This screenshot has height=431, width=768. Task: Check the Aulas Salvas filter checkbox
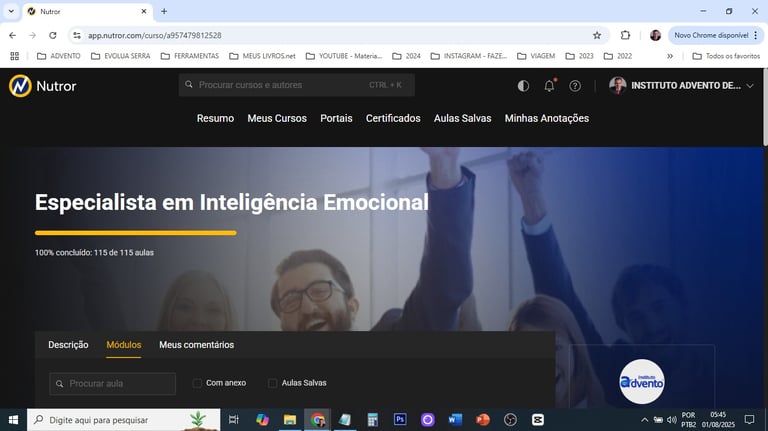pos(272,383)
